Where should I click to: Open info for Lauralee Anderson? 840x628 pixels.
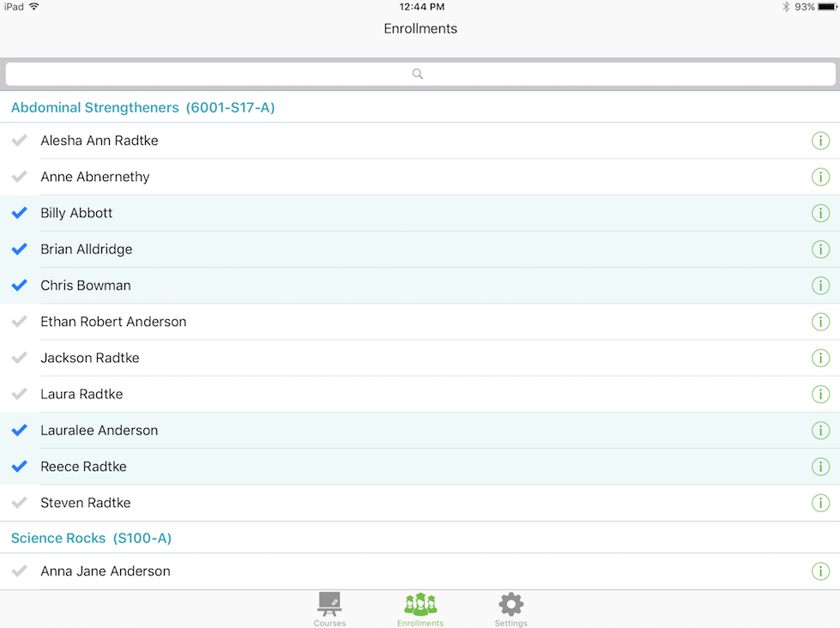(820, 431)
